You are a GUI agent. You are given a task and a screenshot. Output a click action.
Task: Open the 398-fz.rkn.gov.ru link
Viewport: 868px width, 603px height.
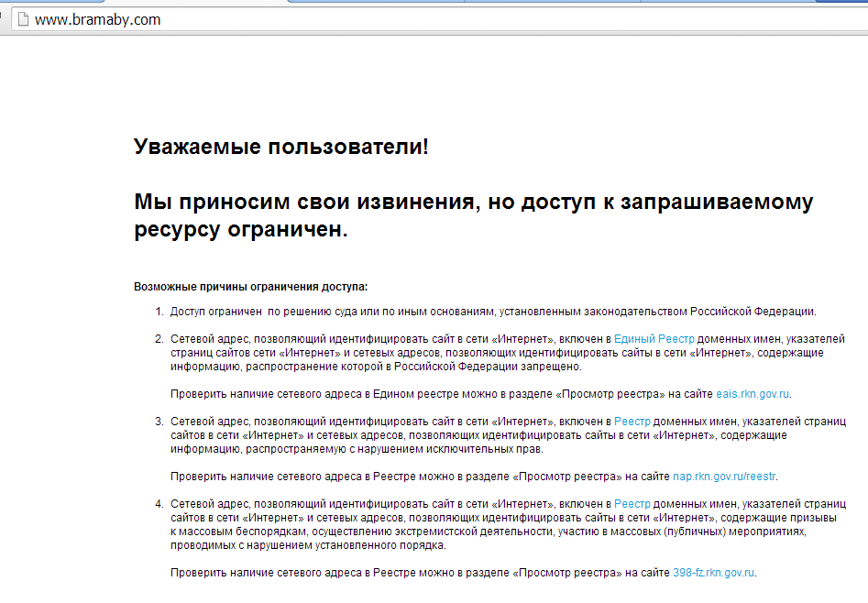point(713,573)
